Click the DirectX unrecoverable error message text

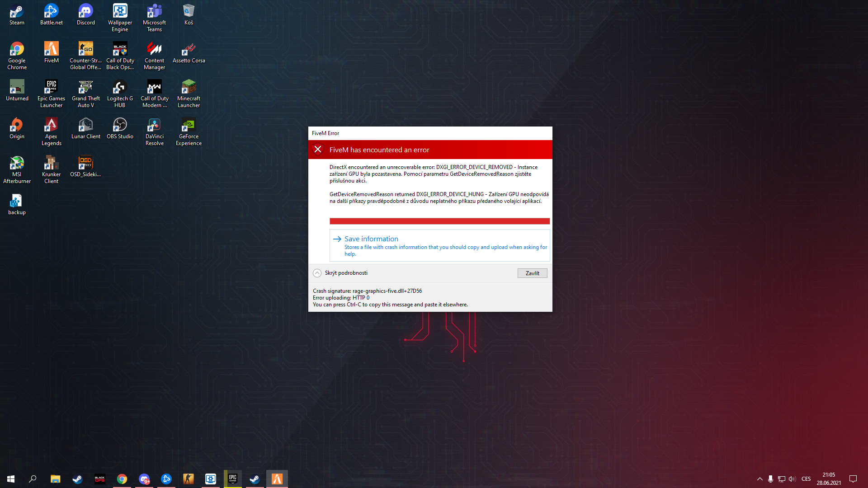click(x=434, y=174)
